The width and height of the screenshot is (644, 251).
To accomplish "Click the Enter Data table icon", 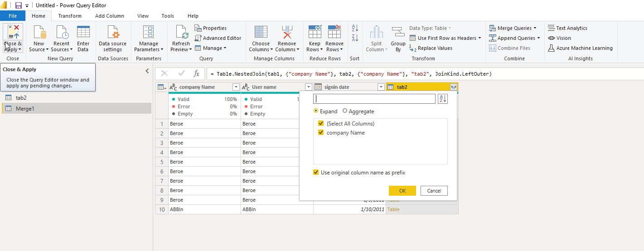I will point(83,33).
